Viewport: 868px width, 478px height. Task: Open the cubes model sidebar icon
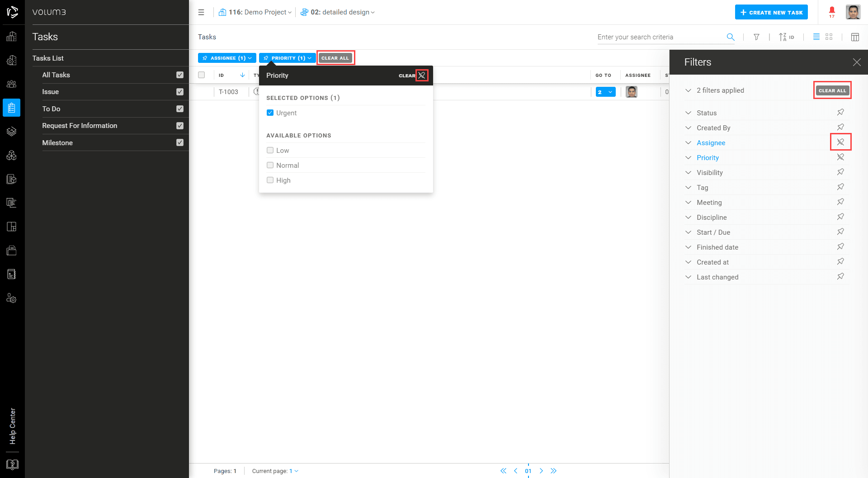(x=12, y=156)
